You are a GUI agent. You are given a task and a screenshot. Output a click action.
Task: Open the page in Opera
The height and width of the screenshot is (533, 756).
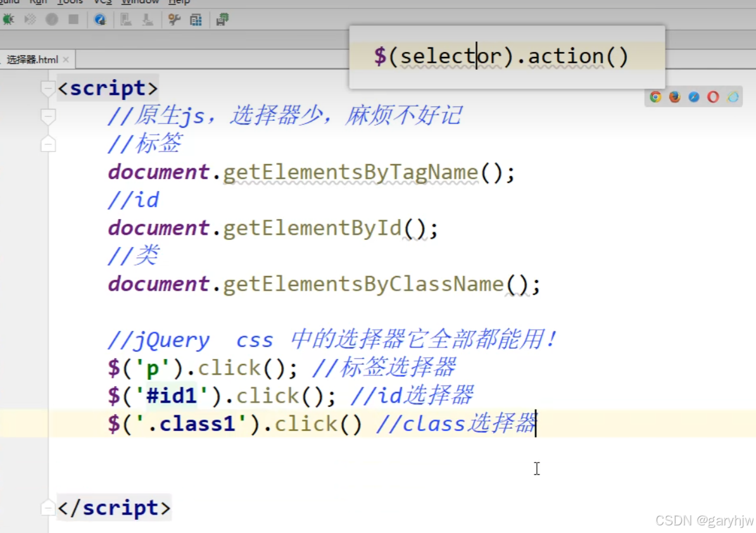(714, 96)
